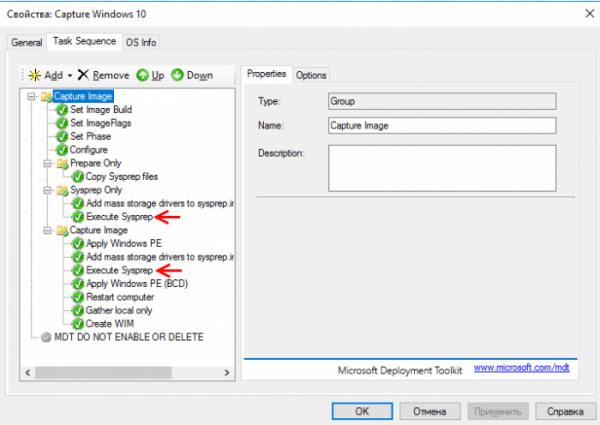Viewport: 600px width, 425px height.
Task: Select 'Gather local only' step
Action: 119,311
